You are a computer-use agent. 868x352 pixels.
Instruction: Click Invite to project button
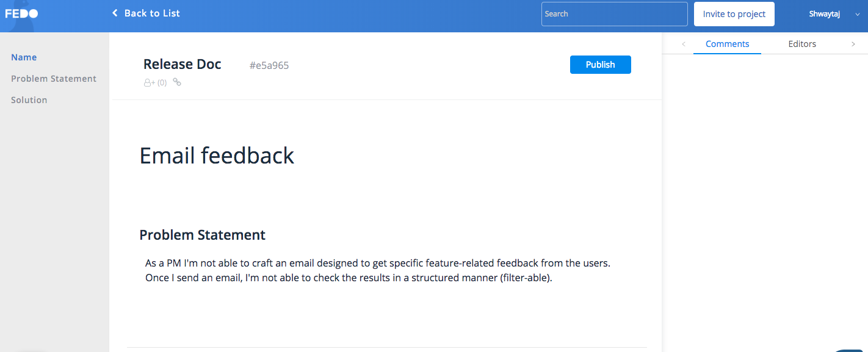pyautogui.click(x=734, y=14)
